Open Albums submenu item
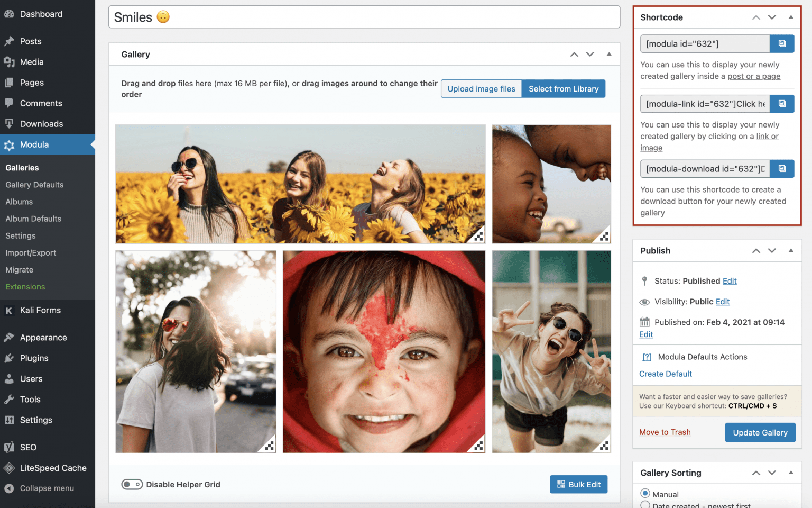Image resolution: width=812 pixels, height=508 pixels. coord(19,202)
